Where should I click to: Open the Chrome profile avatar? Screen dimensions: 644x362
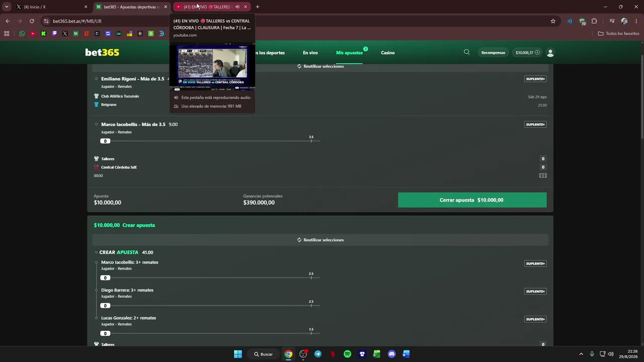pos(624,21)
